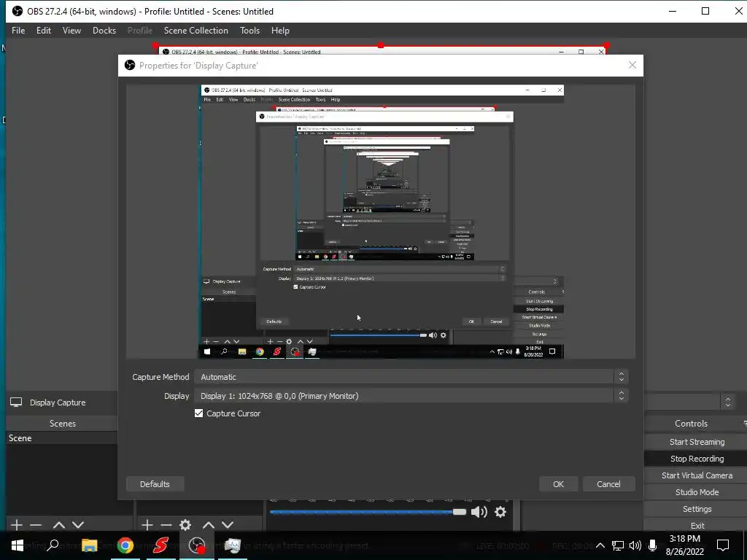Open Google Chrome from the taskbar
This screenshot has width=747, height=560.
(125, 545)
